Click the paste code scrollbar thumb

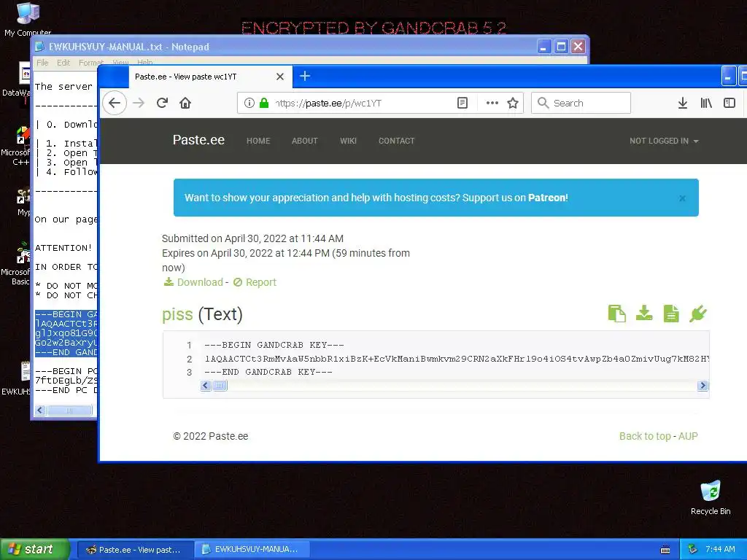click(x=220, y=385)
